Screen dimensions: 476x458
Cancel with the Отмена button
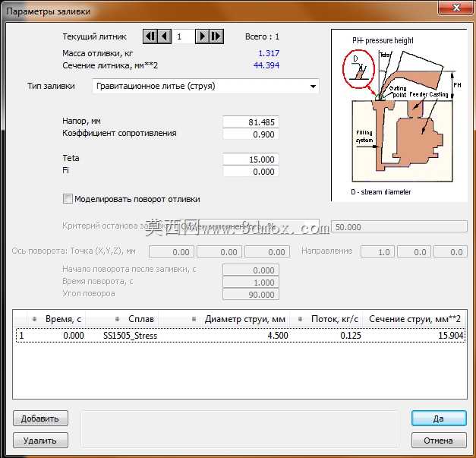pos(439,441)
